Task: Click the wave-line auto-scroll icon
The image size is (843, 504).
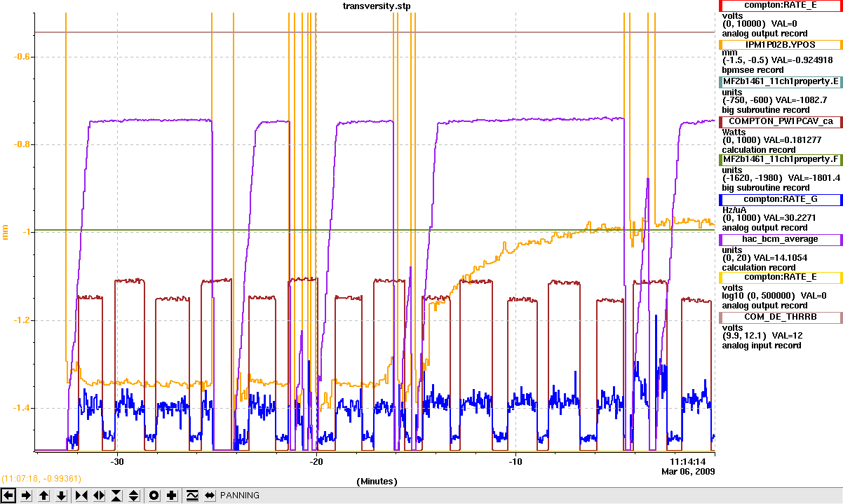Action: 192,496
